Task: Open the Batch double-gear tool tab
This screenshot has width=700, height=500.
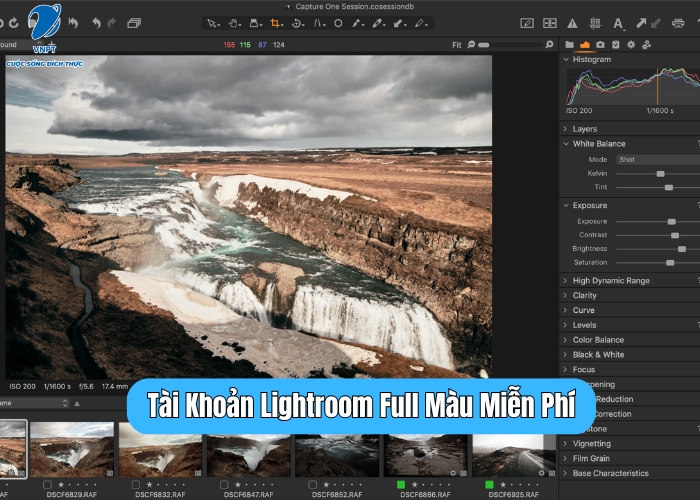Action: click(646, 44)
